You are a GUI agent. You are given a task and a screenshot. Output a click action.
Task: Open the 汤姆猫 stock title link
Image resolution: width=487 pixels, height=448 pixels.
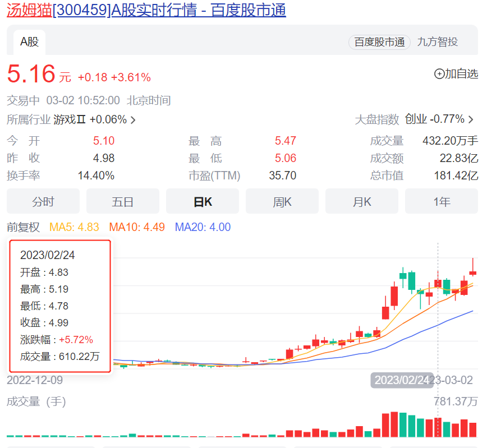click(x=146, y=11)
